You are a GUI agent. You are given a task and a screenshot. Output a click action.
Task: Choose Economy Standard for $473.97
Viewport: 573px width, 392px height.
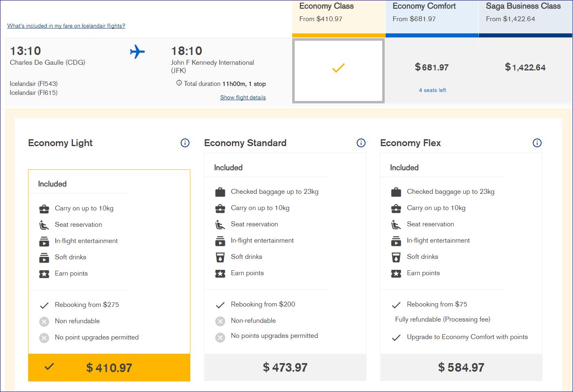tap(285, 368)
